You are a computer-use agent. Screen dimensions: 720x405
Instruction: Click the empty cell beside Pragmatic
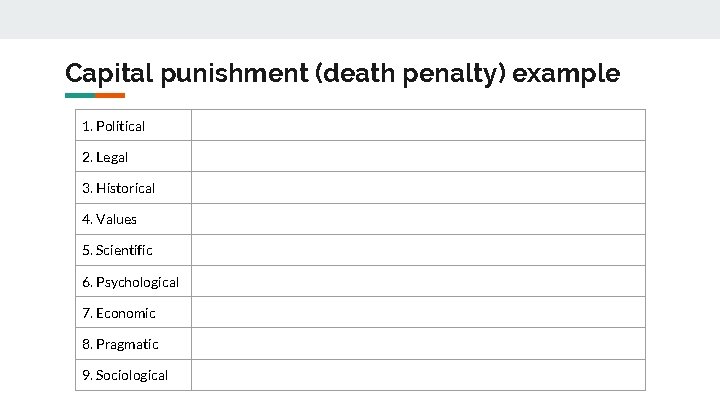(x=418, y=343)
